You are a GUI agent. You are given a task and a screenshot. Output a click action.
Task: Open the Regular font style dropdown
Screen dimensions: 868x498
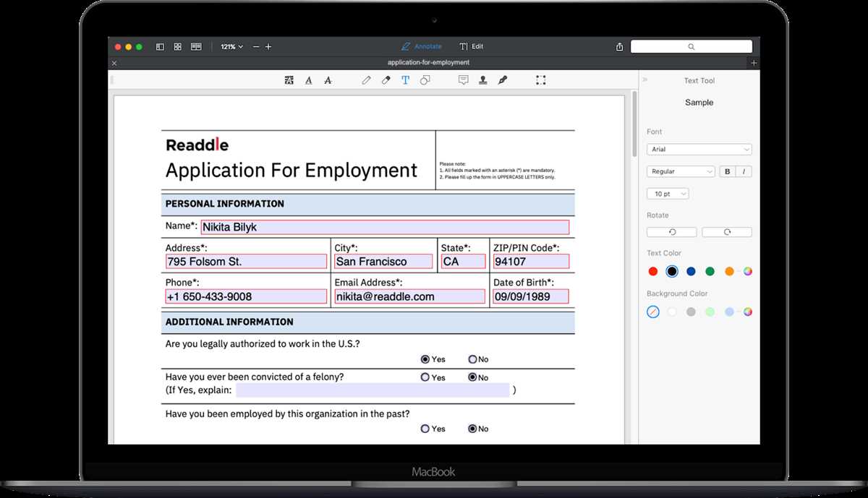681,171
